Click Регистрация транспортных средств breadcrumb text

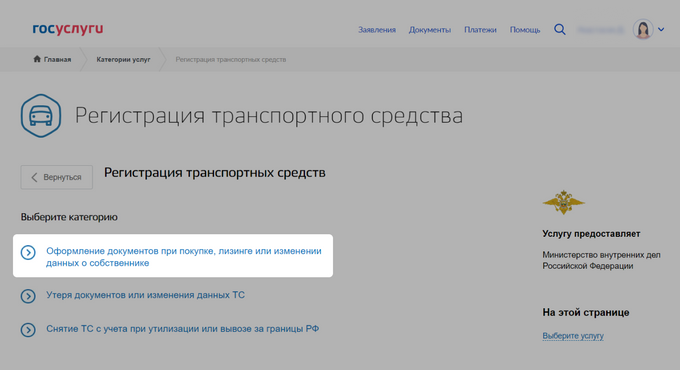[231, 59]
